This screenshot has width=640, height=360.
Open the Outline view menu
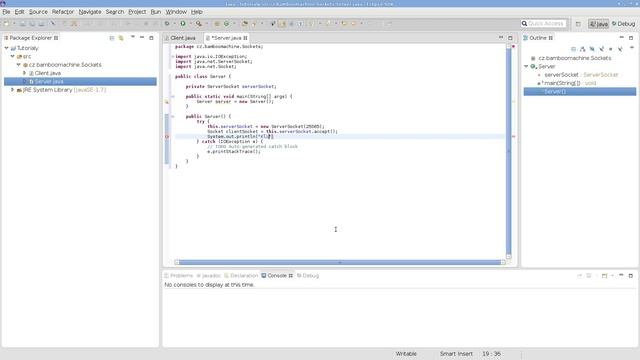click(x=632, y=48)
